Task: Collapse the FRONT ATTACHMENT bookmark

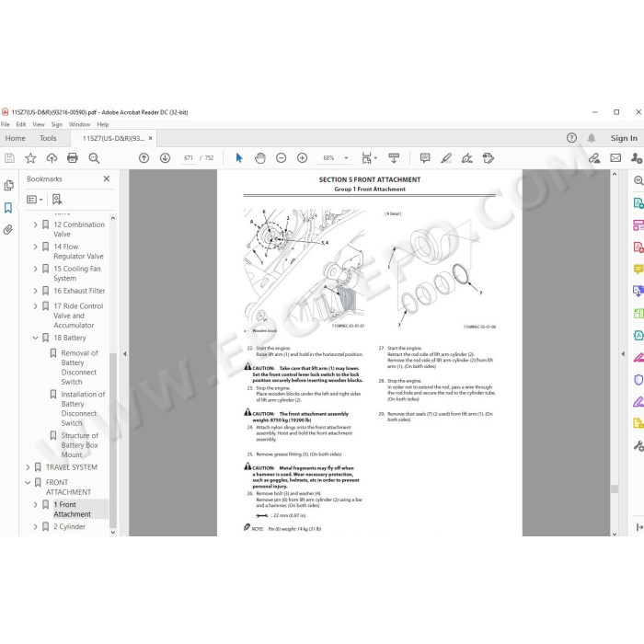Action: 28,483
